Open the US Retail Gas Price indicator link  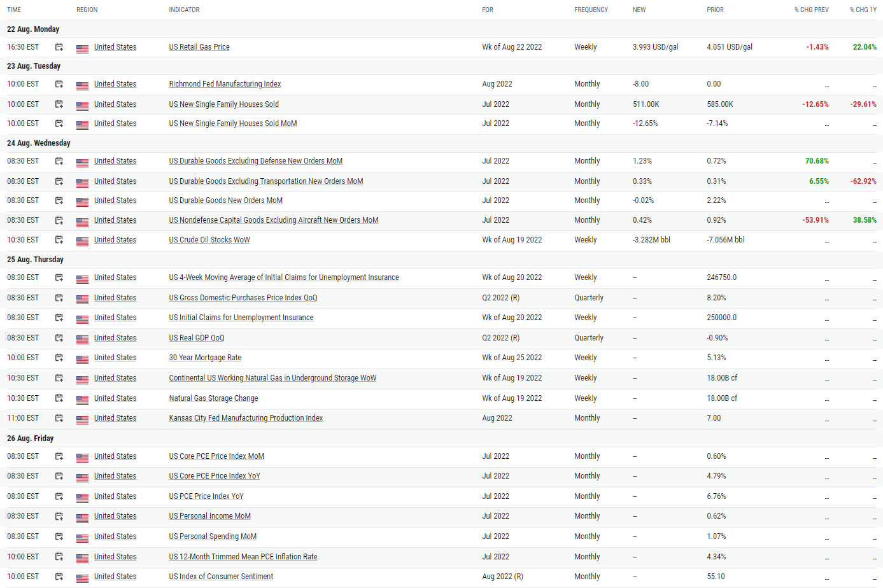(199, 47)
